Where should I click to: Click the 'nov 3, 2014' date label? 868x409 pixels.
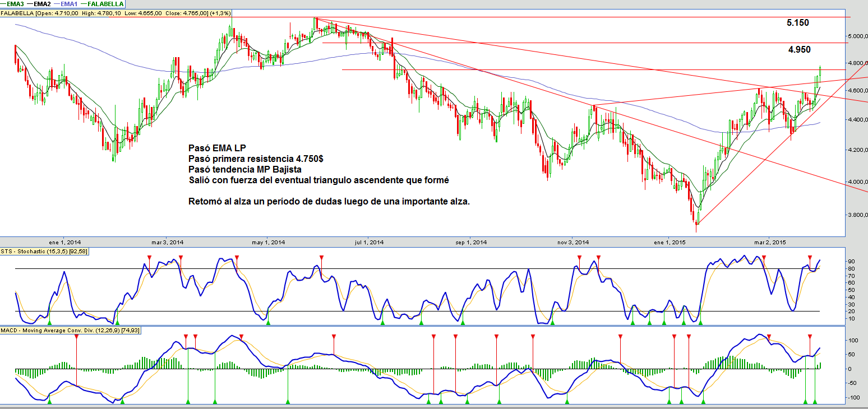pyautogui.click(x=572, y=243)
